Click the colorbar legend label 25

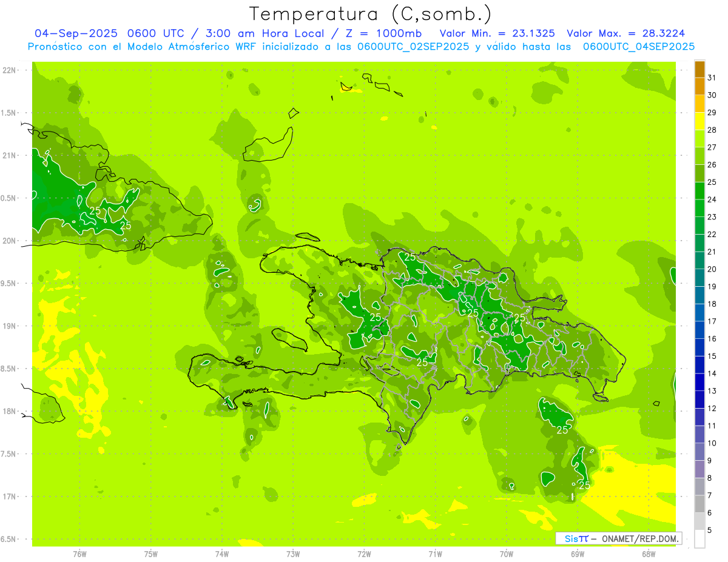712,182
